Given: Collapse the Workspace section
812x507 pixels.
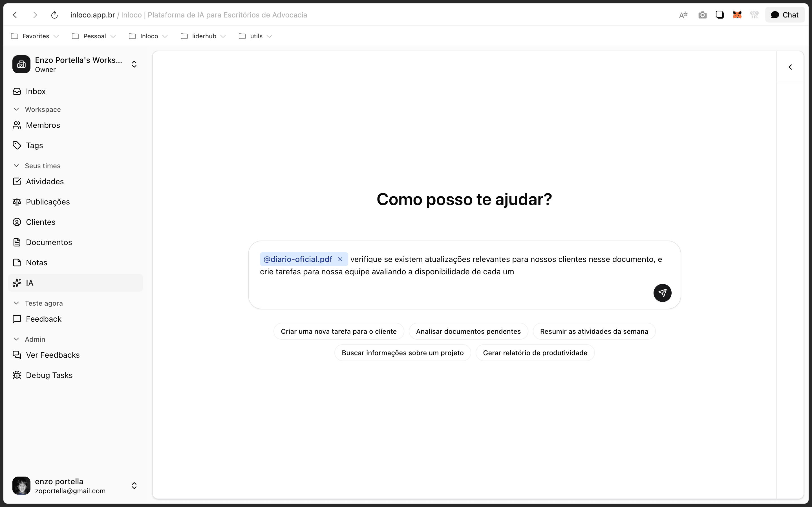Looking at the screenshot, I should 16,109.
